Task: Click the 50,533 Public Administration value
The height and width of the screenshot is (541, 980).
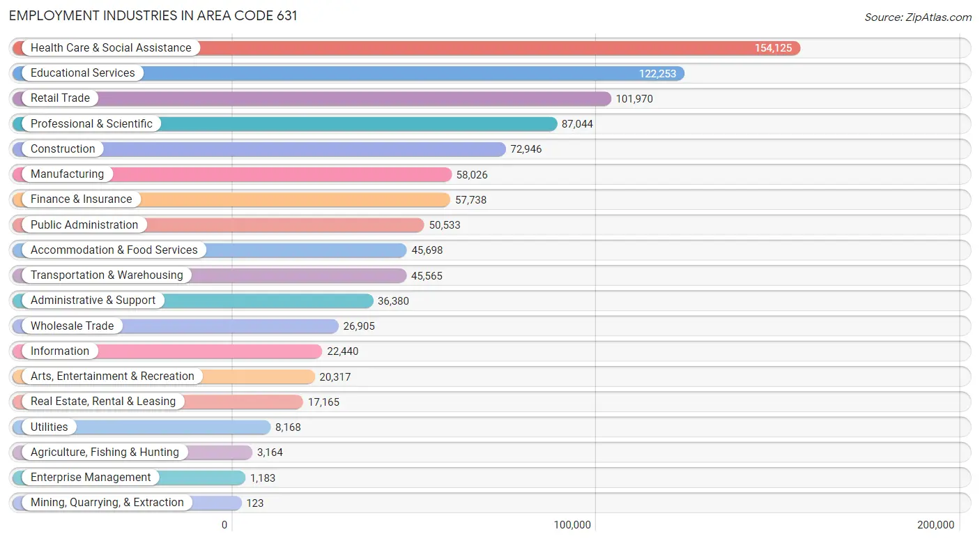Action: [445, 225]
